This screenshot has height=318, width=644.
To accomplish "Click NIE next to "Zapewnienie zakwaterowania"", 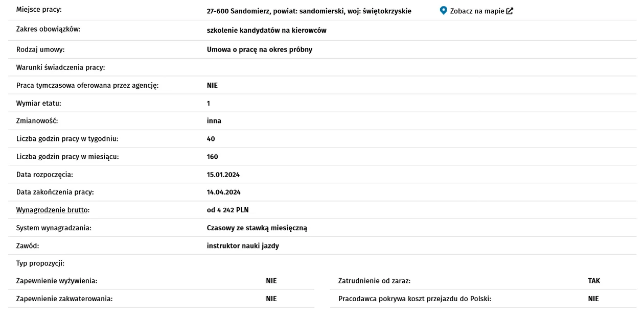I will pyautogui.click(x=271, y=299).
